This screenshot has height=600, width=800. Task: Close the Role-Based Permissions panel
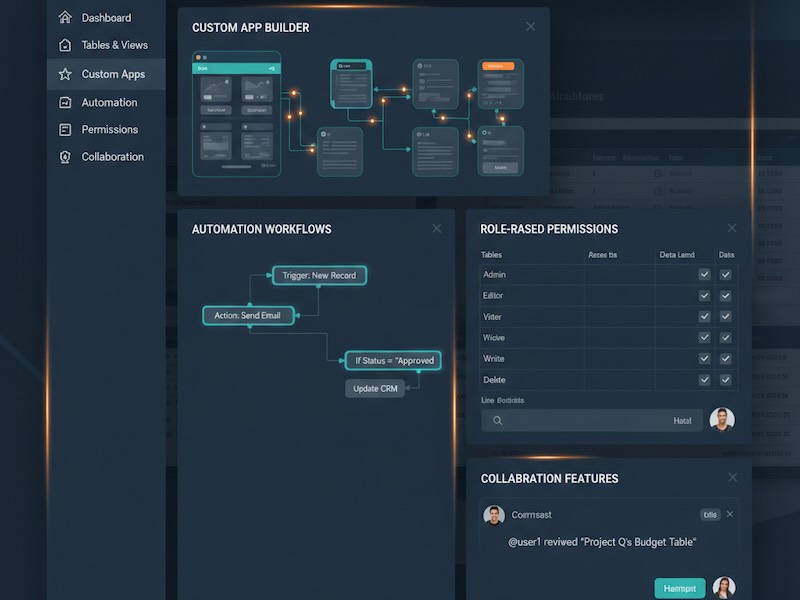tap(732, 228)
